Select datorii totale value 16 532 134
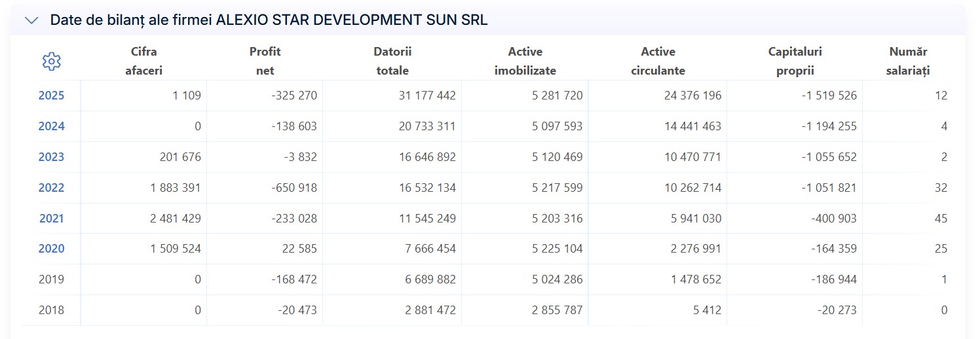 pos(427,188)
